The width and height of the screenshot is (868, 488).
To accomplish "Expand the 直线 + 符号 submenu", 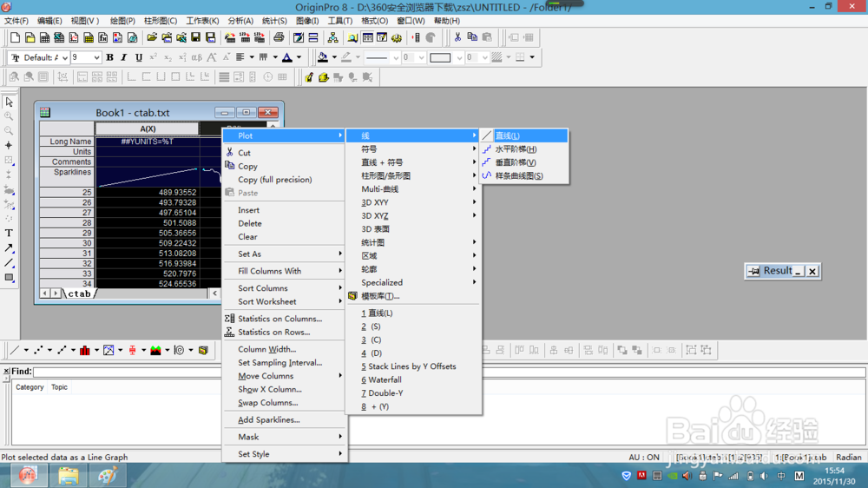I will (x=413, y=162).
